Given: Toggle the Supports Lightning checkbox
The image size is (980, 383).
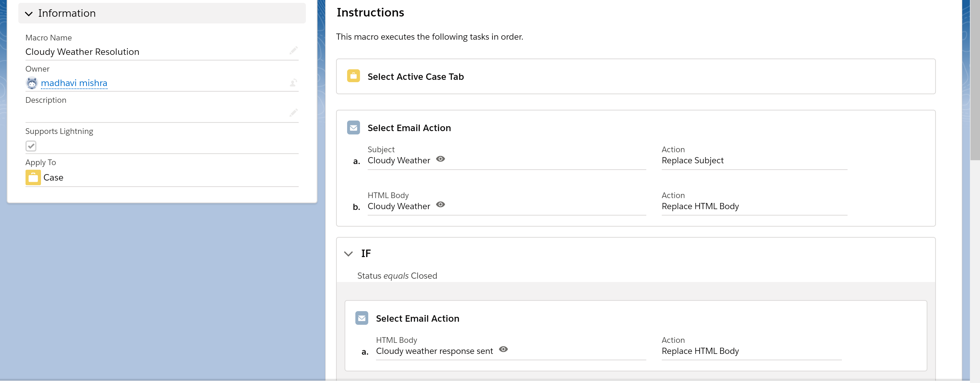Looking at the screenshot, I should pyautogui.click(x=31, y=146).
